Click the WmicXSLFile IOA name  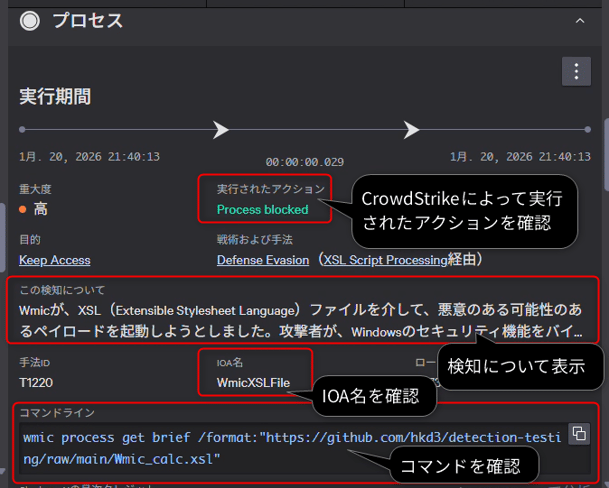coord(253,383)
